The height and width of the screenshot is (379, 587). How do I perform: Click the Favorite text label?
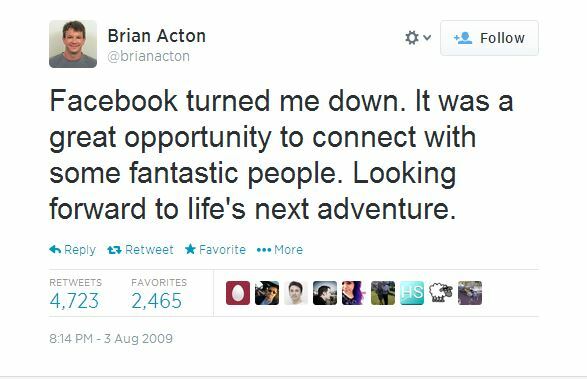coord(222,249)
